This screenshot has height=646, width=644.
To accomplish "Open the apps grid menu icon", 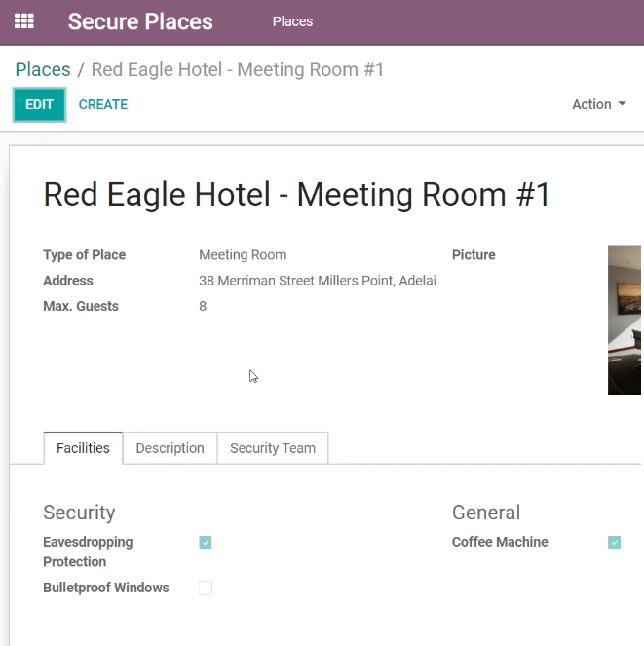I will 24,21.
